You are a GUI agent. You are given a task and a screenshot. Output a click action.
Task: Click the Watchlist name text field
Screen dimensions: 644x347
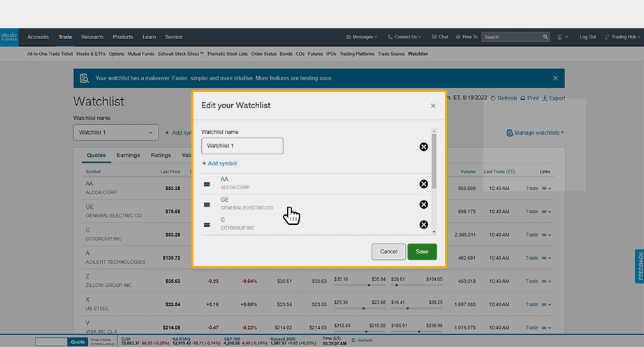pos(242,146)
